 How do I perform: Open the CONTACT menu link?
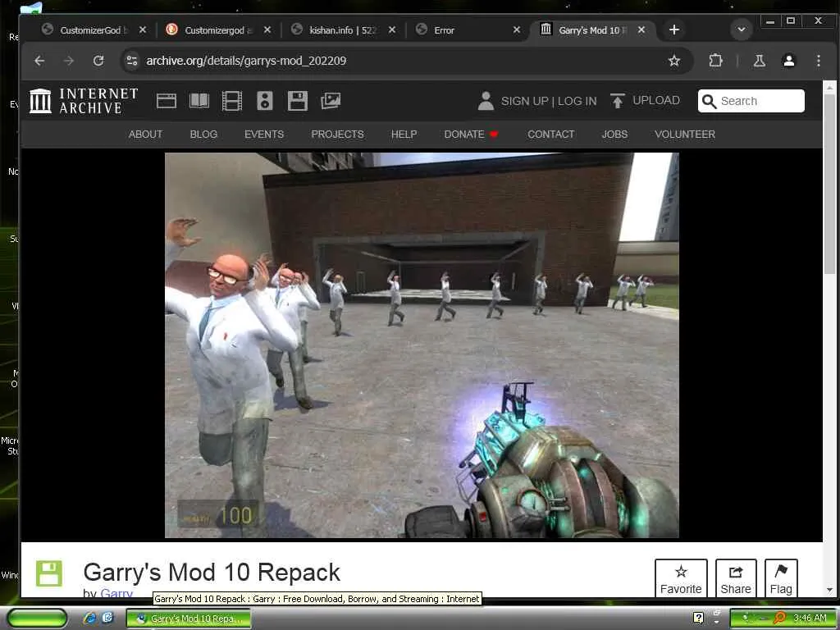tap(550, 135)
